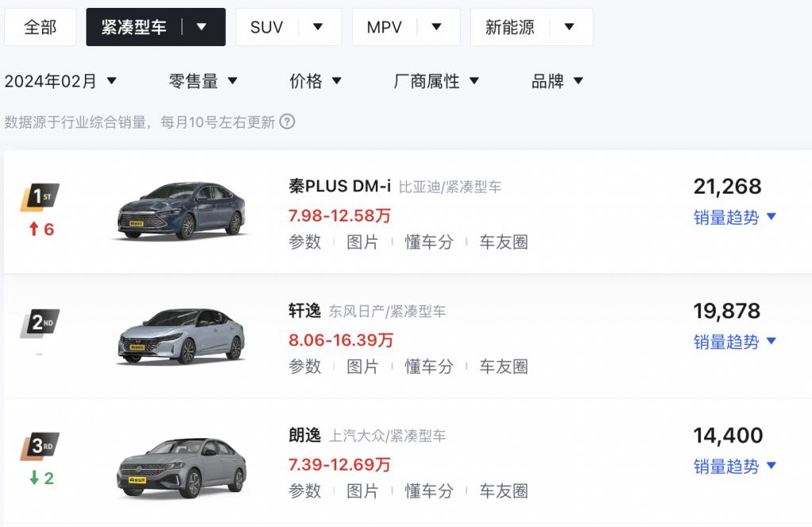Open the 新能源 dropdown arrow
The image size is (812, 527).
569,27
